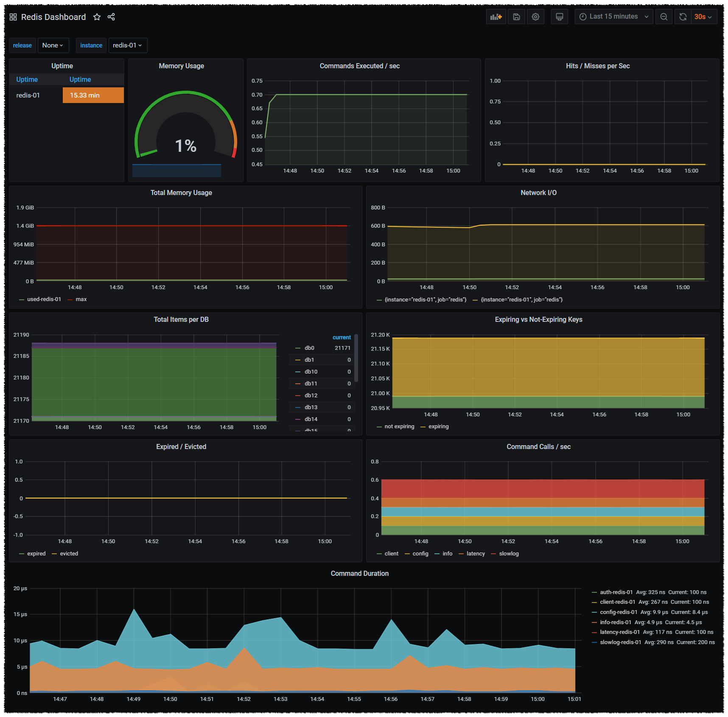Open the Total Items per DB title
The image size is (728, 717).
tap(181, 320)
